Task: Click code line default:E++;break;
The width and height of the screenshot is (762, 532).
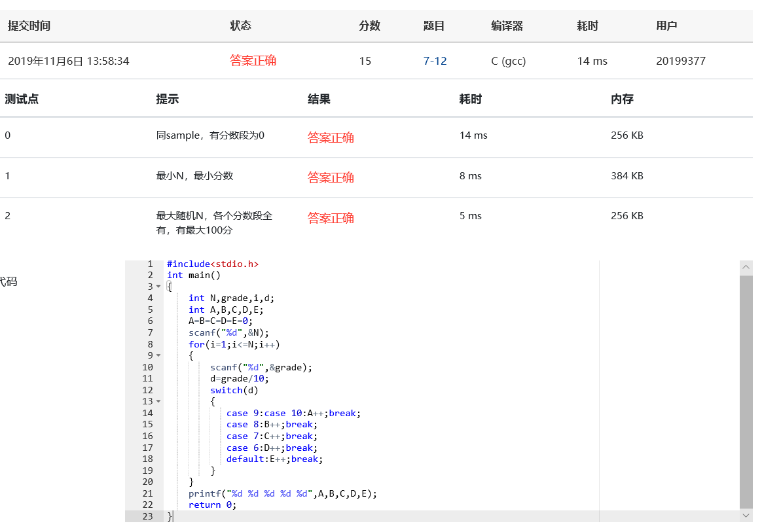Action: click(274, 459)
